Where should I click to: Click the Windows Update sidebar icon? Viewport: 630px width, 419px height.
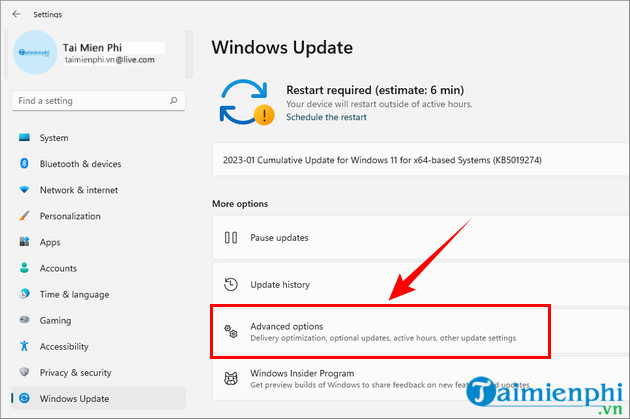24,398
